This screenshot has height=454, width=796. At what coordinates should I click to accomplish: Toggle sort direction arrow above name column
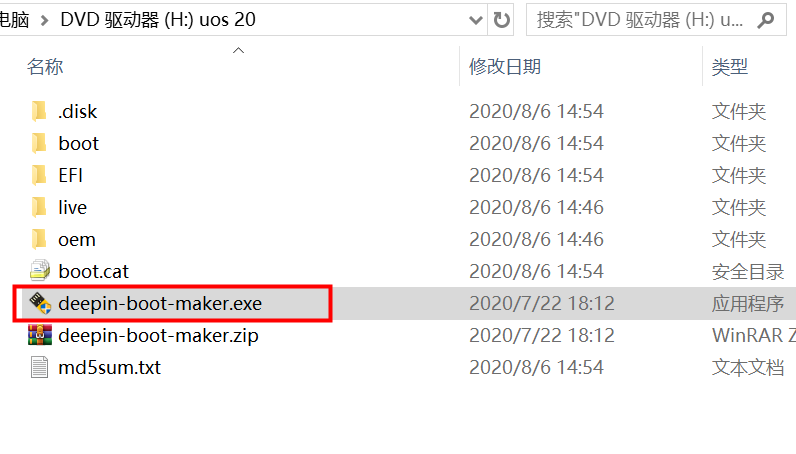click(x=238, y=50)
